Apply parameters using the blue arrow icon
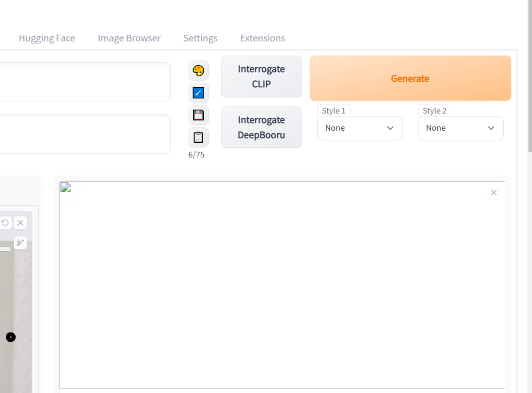The height and width of the screenshot is (393, 532). click(198, 93)
